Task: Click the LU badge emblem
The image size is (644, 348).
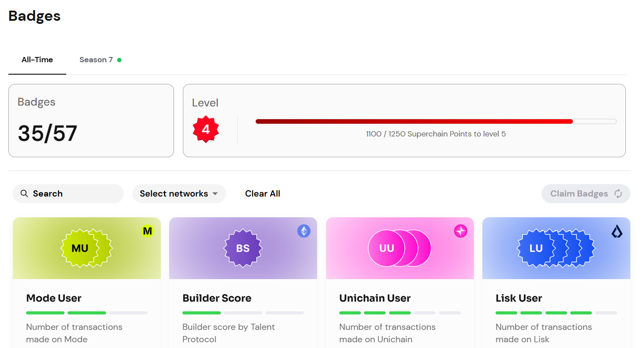Action: (556, 248)
